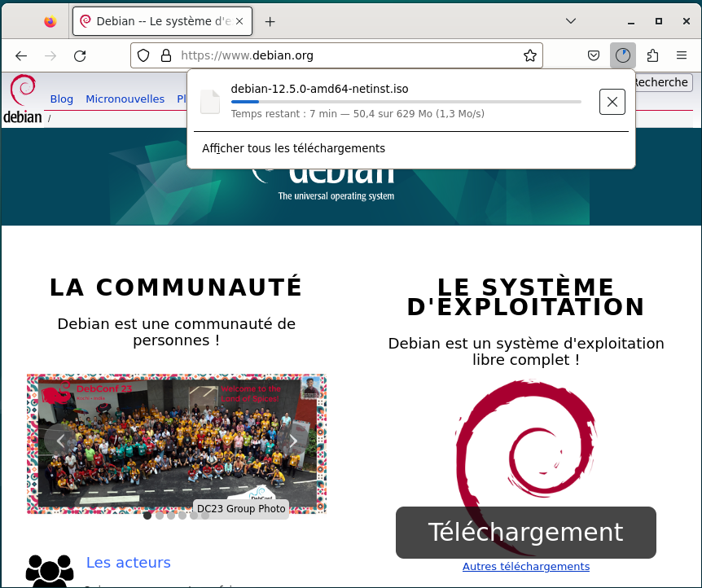Click the ISO download progress bar
The width and height of the screenshot is (702, 588).
(406, 102)
